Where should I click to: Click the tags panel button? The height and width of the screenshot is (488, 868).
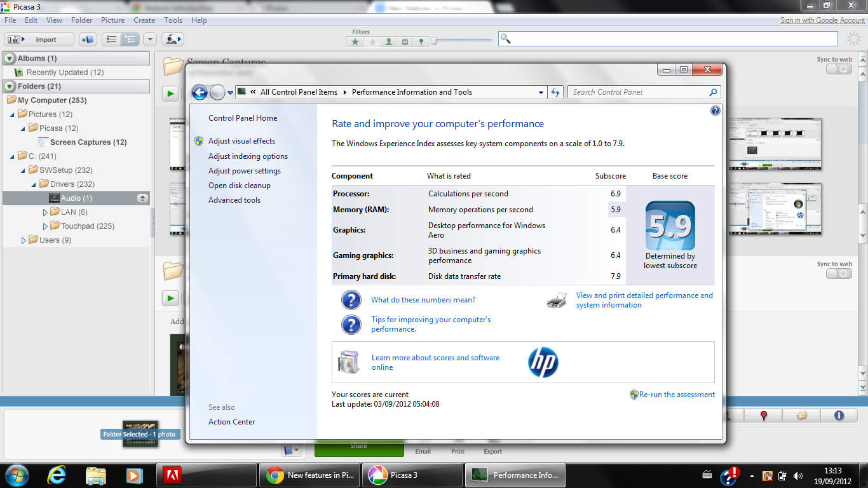click(801, 416)
